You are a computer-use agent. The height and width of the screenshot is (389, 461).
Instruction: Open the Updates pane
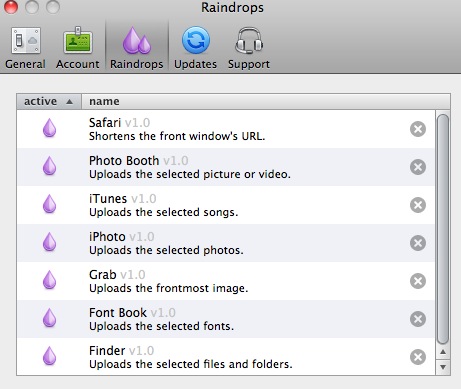click(x=196, y=47)
